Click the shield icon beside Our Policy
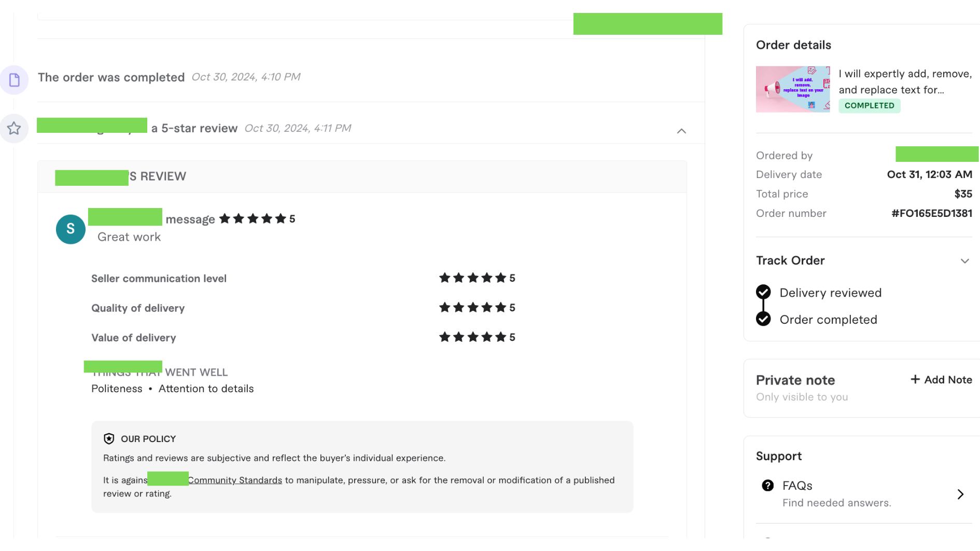Viewport: 980px width, 551px height. point(109,439)
